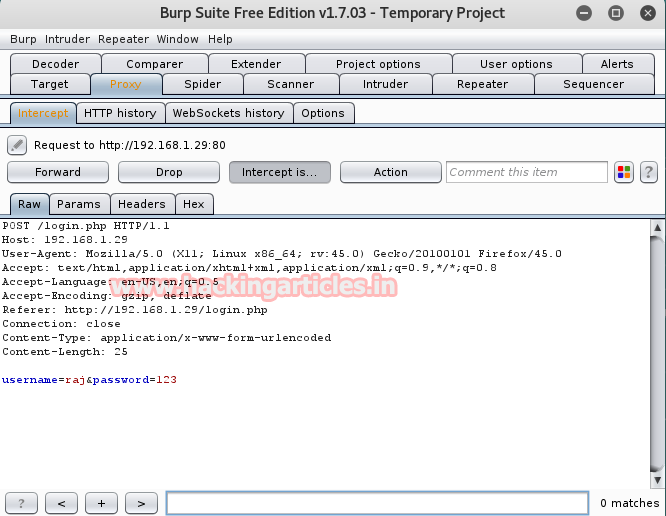Image resolution: width=666 pixels, height=516 pixels.
Task: Close the Burp Suite window
Action: 648,13
